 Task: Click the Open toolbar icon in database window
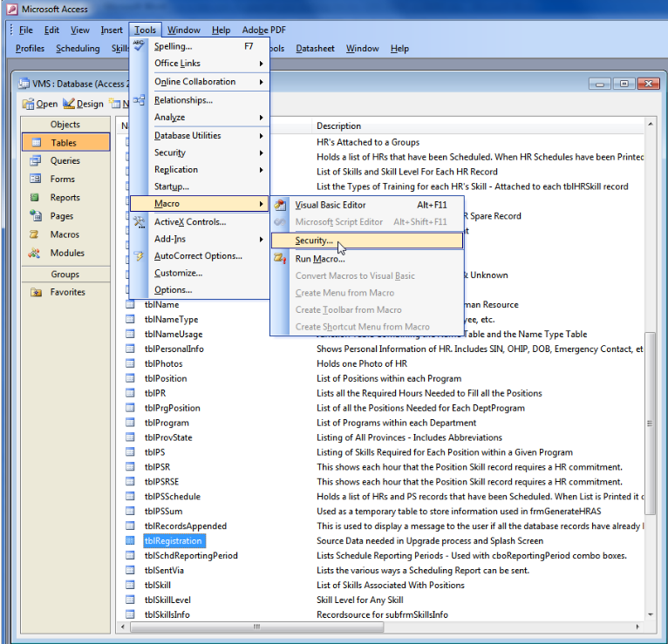tap(28, 104)
